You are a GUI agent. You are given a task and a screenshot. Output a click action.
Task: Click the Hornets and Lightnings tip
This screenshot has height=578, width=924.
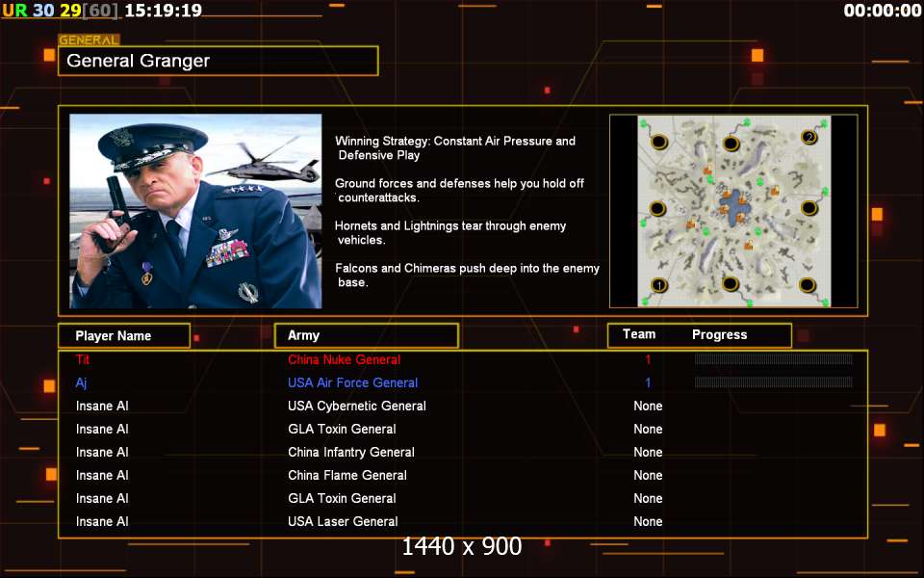click(450, 233)
